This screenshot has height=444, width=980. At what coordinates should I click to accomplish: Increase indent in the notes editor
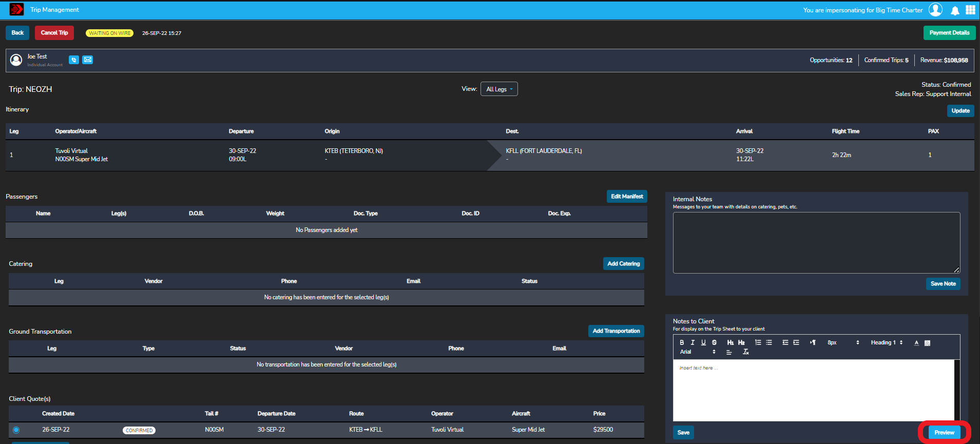click(796, 342)
